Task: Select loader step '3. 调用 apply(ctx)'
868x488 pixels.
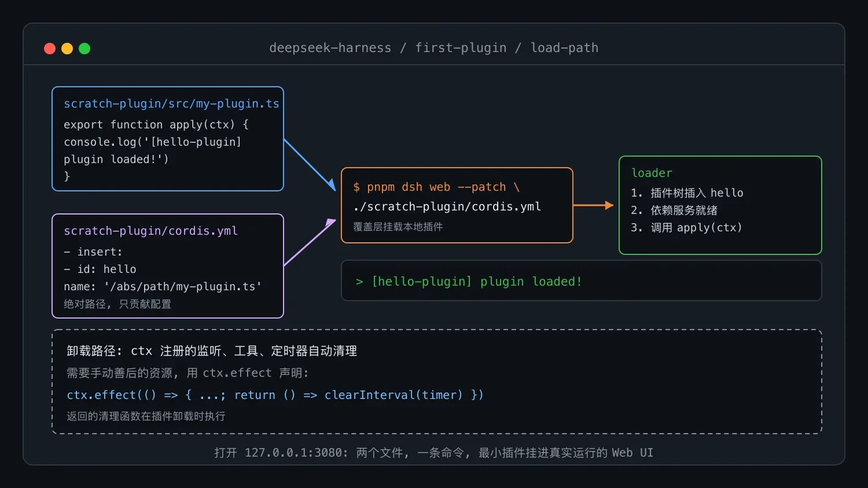Action: point(686,227)
